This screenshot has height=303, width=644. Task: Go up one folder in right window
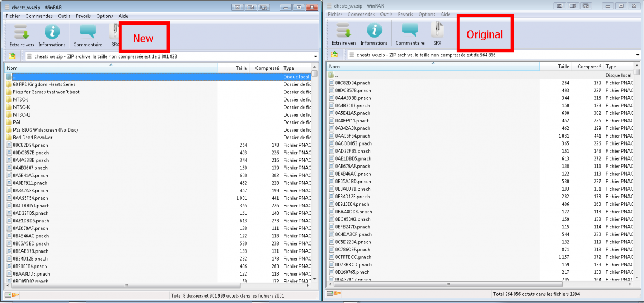[334, 54]
